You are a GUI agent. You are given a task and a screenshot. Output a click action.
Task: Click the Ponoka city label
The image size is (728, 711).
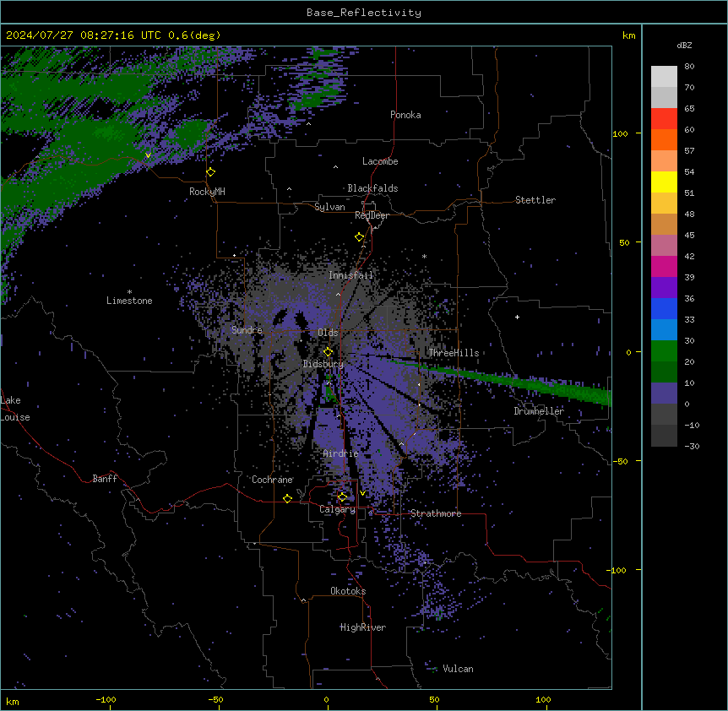coord(405,115)
